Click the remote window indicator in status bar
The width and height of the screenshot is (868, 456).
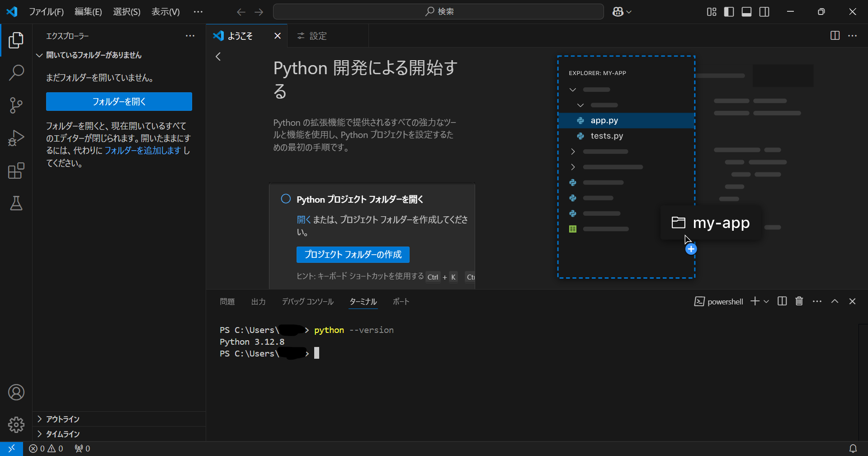pos(12,449)
